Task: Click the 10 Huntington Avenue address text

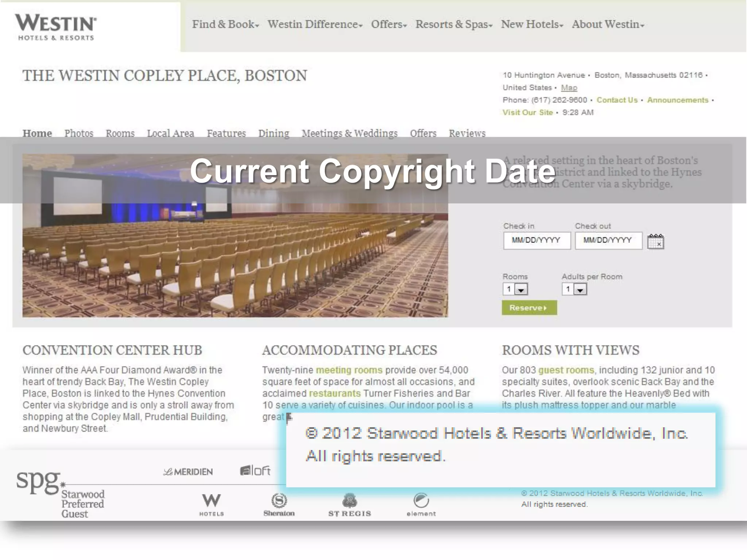Action: [x=544, y=75]
